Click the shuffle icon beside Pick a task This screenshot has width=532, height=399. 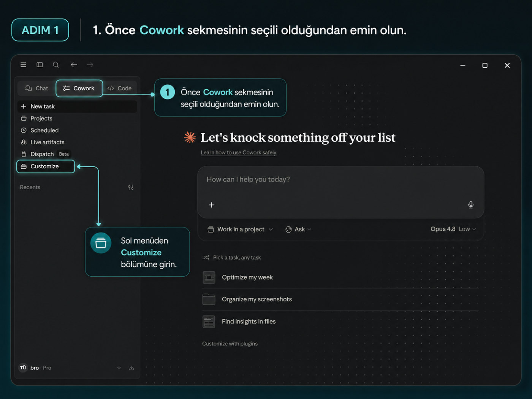pyautogui.click(x=206, y=258)
